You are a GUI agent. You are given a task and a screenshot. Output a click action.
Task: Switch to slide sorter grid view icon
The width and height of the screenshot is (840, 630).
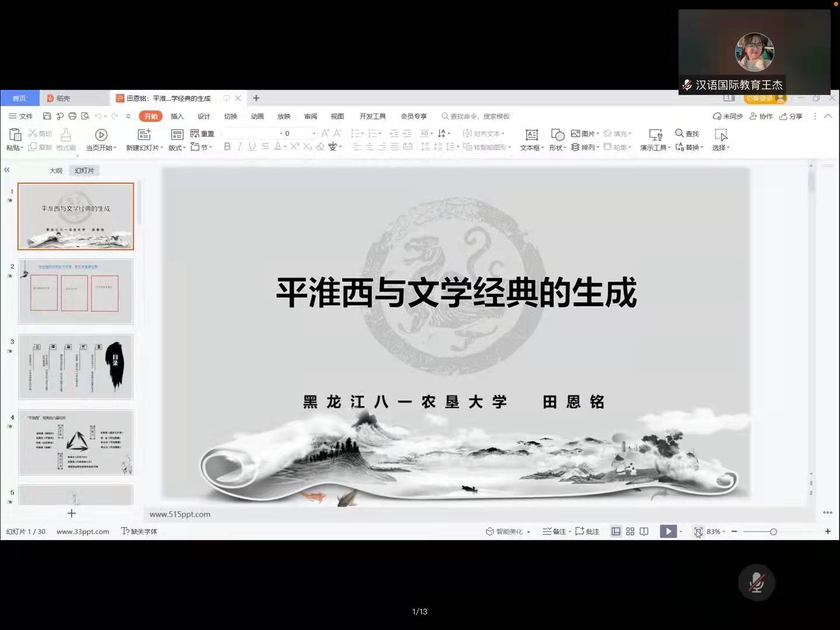point(630,531)
